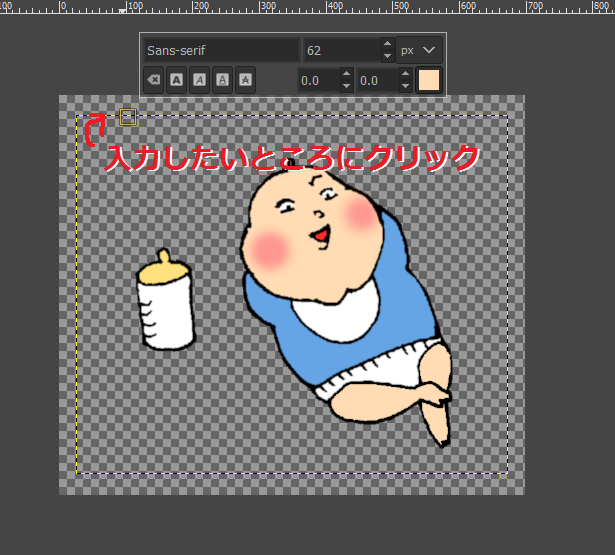The height and width of the screenshot is (555, 615).
Task: Click the kerning value field
Action: tap(378, 80)
